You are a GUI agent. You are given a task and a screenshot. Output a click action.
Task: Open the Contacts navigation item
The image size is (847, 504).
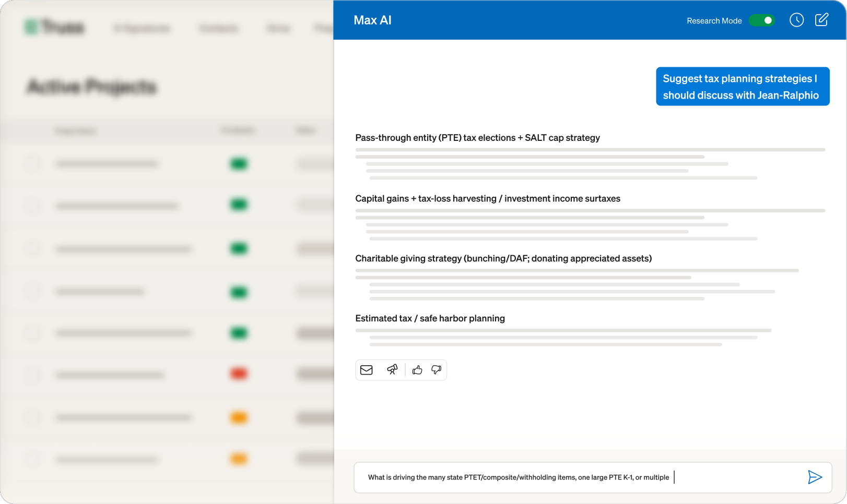(218, 28)
